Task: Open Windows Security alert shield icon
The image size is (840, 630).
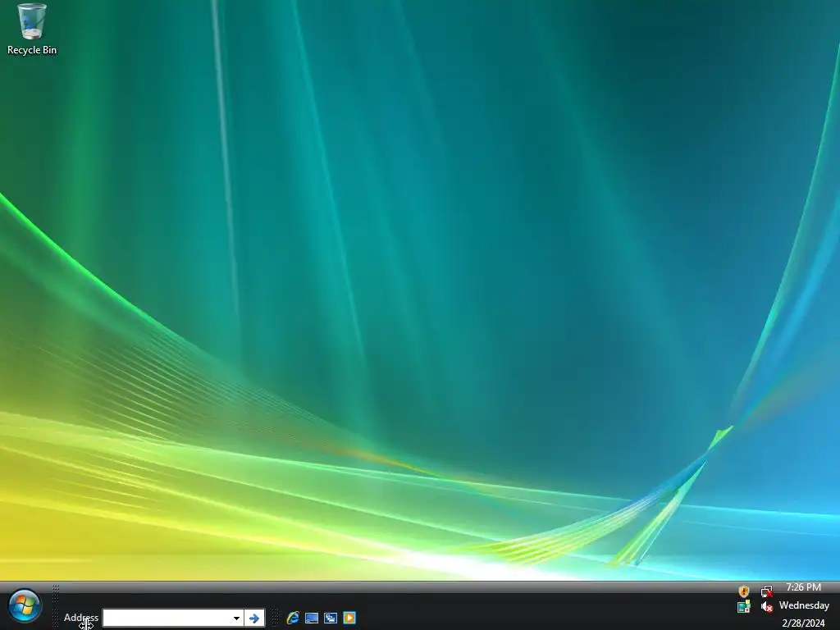Action: pyautogui.click(x=743, y=591)
